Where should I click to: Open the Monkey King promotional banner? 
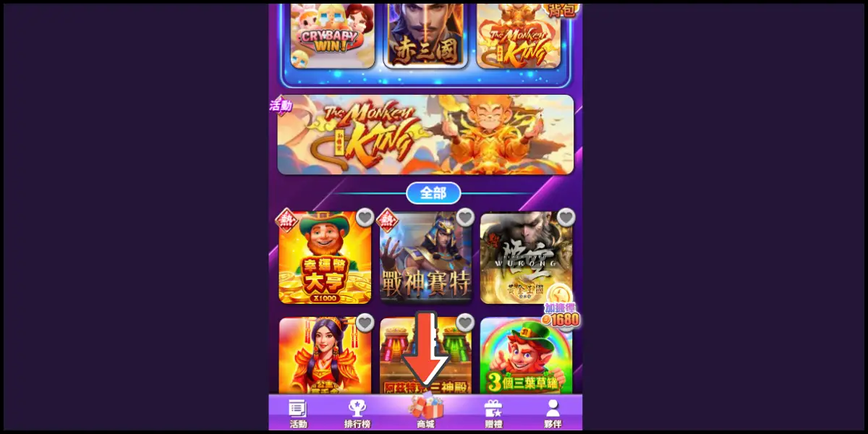[425, 135]
